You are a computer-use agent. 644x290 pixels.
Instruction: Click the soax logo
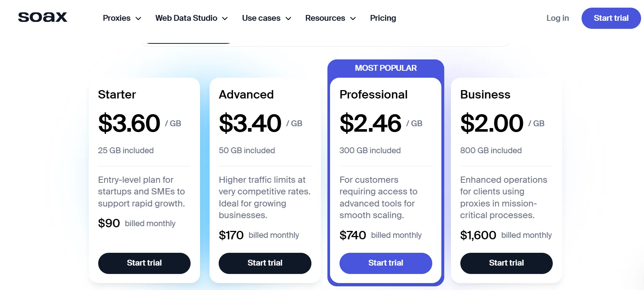[x=42, y=17]
